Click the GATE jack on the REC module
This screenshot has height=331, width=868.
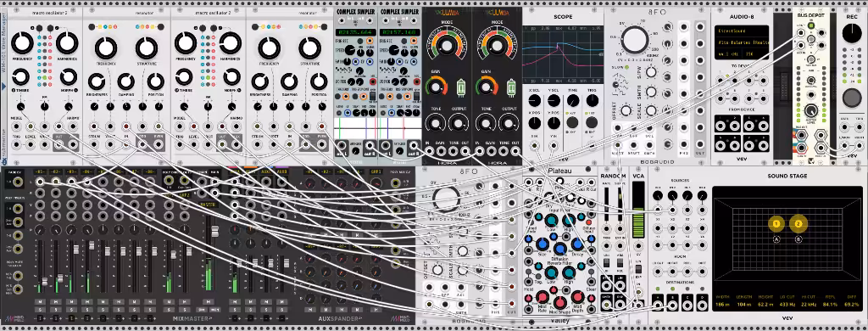844,127
